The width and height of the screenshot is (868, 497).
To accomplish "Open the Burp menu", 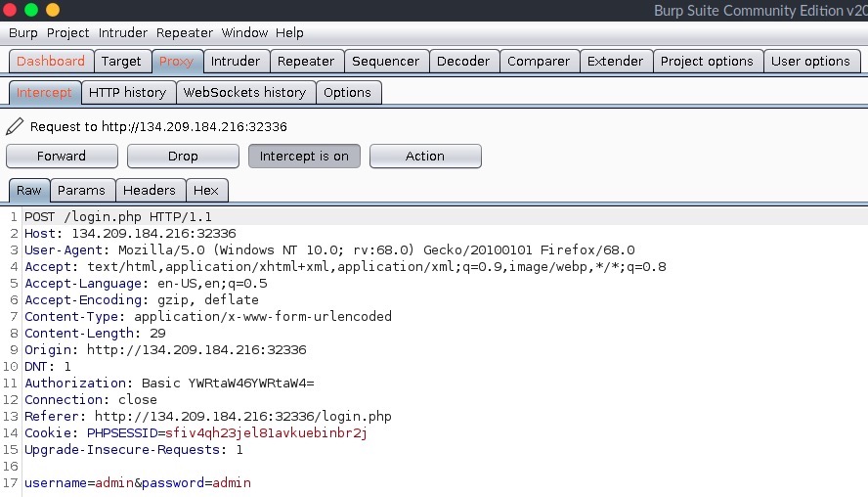I will [23, 33].
